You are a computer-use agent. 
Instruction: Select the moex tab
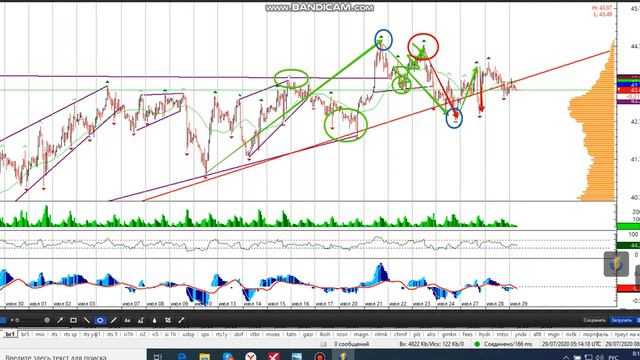273,334
